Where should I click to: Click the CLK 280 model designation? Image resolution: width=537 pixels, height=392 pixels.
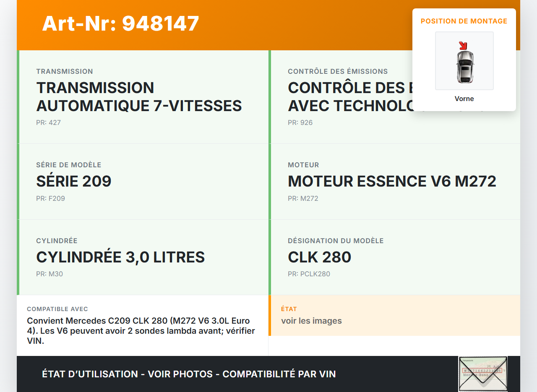319,257
